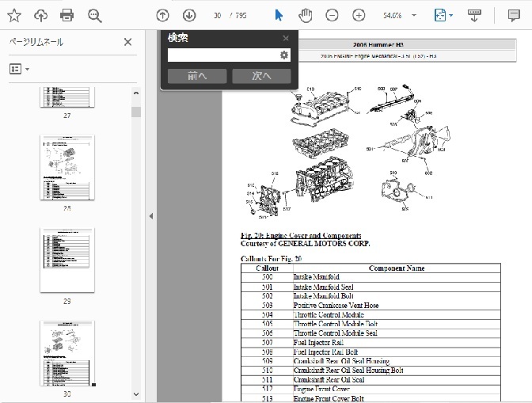
Task: Click the thumbnail options list icon
Action: 15,69
